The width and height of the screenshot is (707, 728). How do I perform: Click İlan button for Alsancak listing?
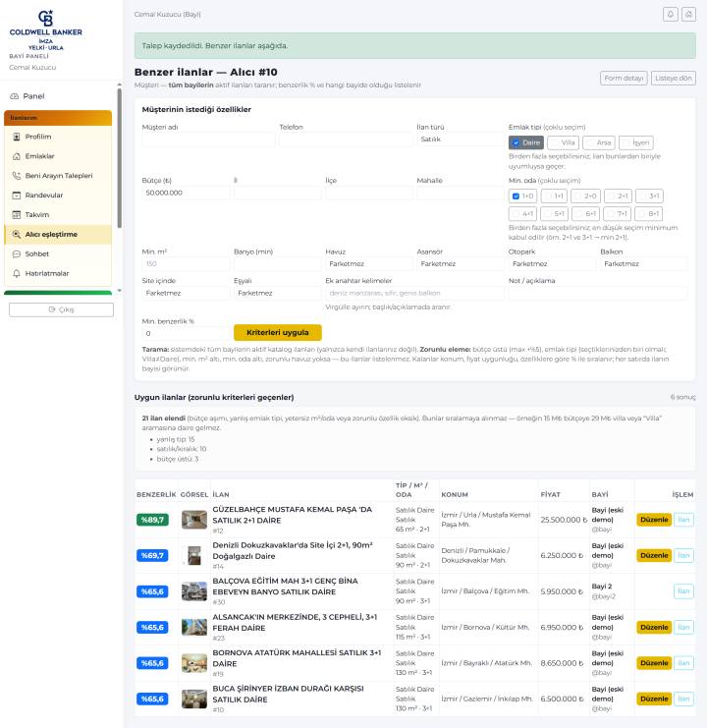(x=683, y=627)
